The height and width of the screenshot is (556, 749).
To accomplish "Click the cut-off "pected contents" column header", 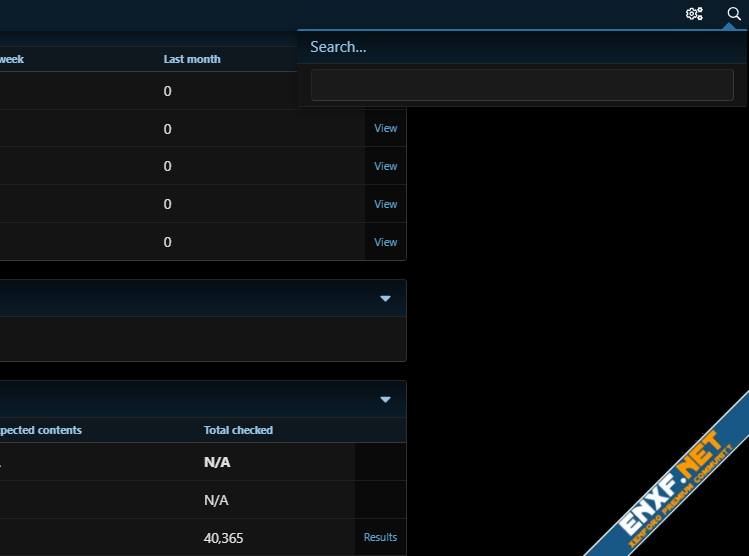I will click(40, 430).
